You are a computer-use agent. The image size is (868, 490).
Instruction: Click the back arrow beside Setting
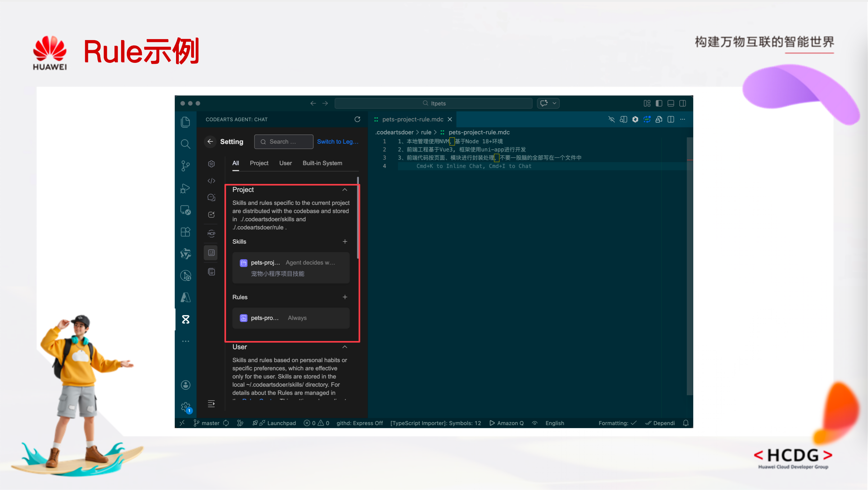coord(210,141)
